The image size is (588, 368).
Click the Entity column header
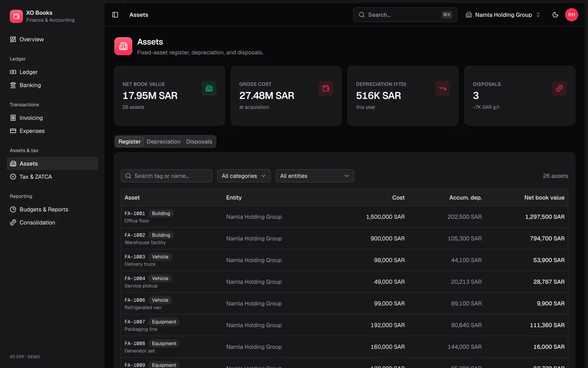pos(234,198)
